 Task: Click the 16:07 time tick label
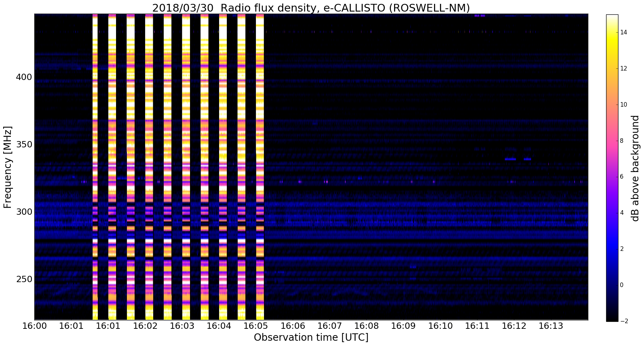tap(330, 326)
